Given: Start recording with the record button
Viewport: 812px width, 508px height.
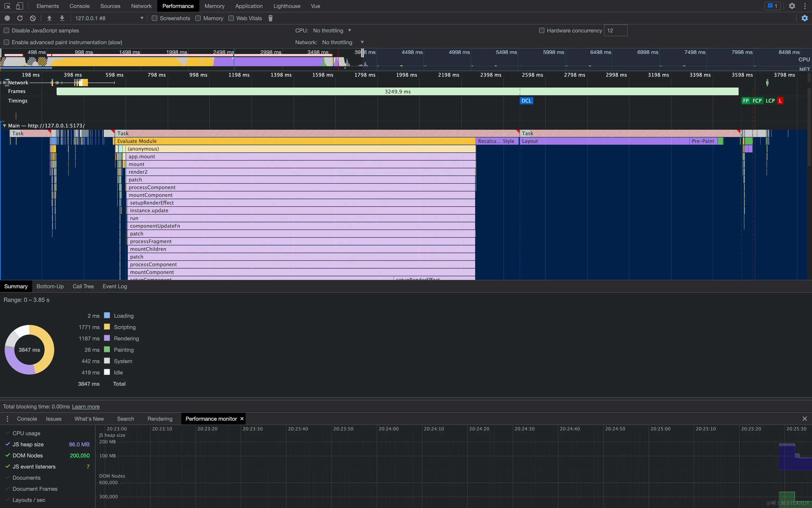Looking at the screenshot, I should coord(7,18).
